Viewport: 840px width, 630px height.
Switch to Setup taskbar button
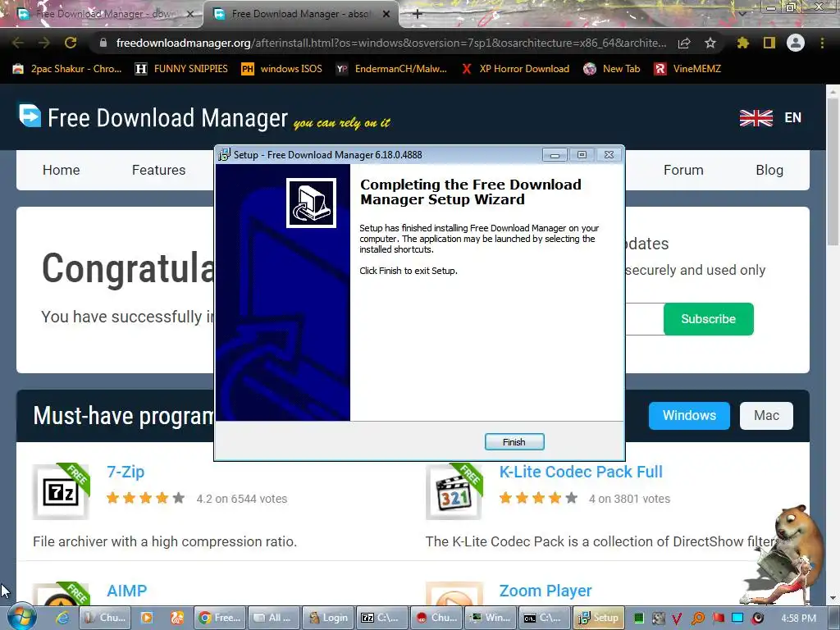pyautogui.click(x=599, y=618)
